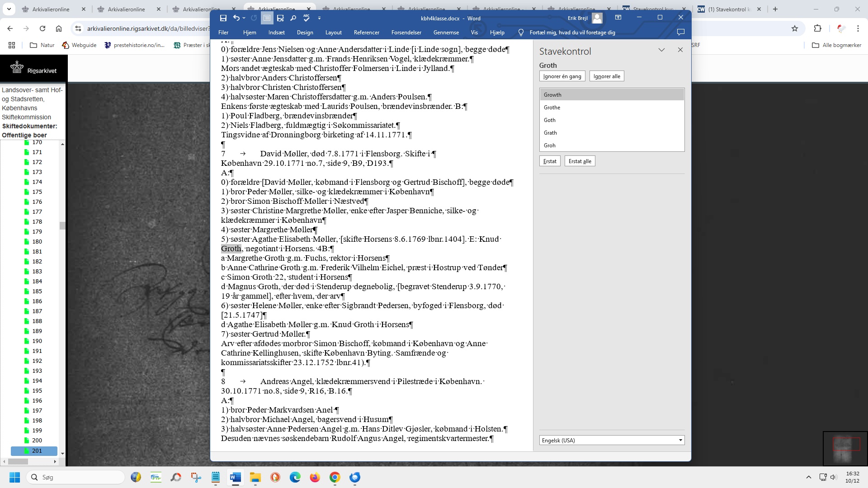Select suggestion 'Goth' in spelling list
This screenshot has width=868, height=488.
[612, 120]
